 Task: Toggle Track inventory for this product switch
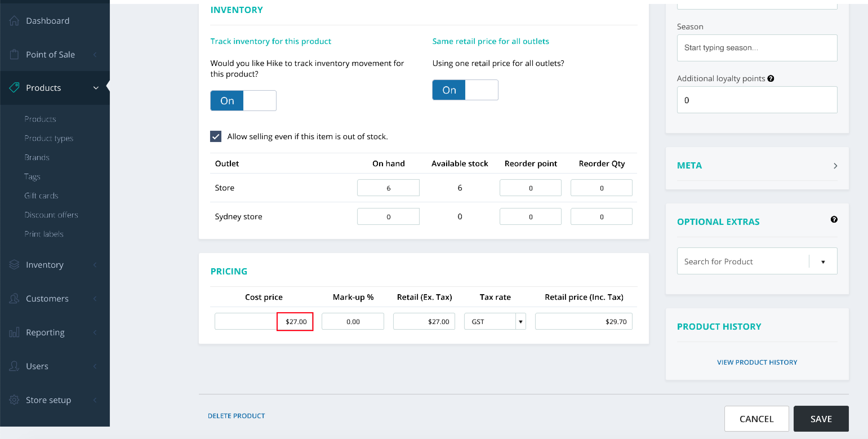point(243,101)
